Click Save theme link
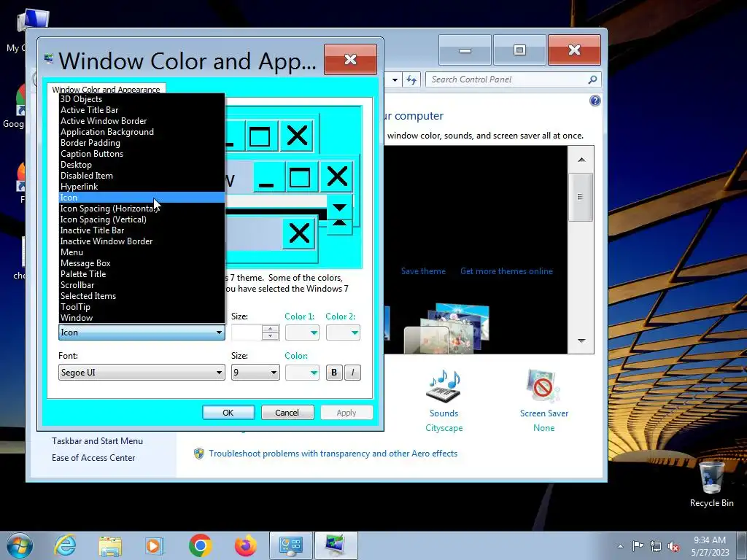 tap(423, 271)
